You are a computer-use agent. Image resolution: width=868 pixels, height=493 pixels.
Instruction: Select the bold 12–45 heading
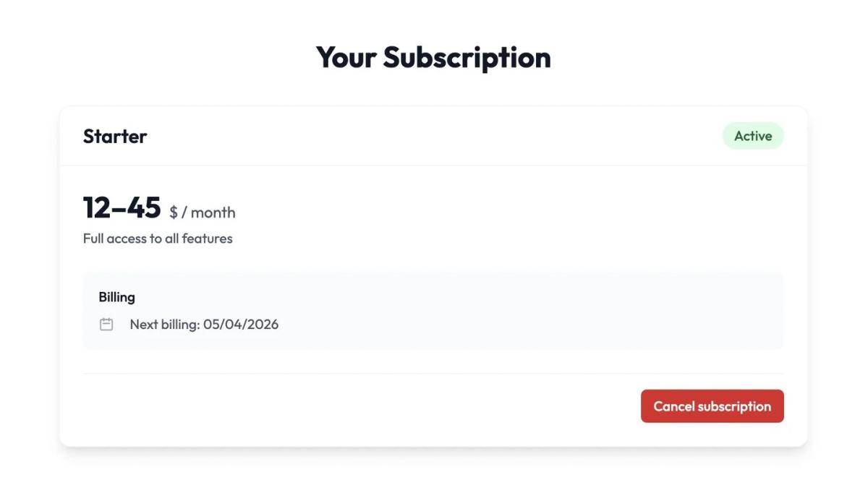click(122, 206)
